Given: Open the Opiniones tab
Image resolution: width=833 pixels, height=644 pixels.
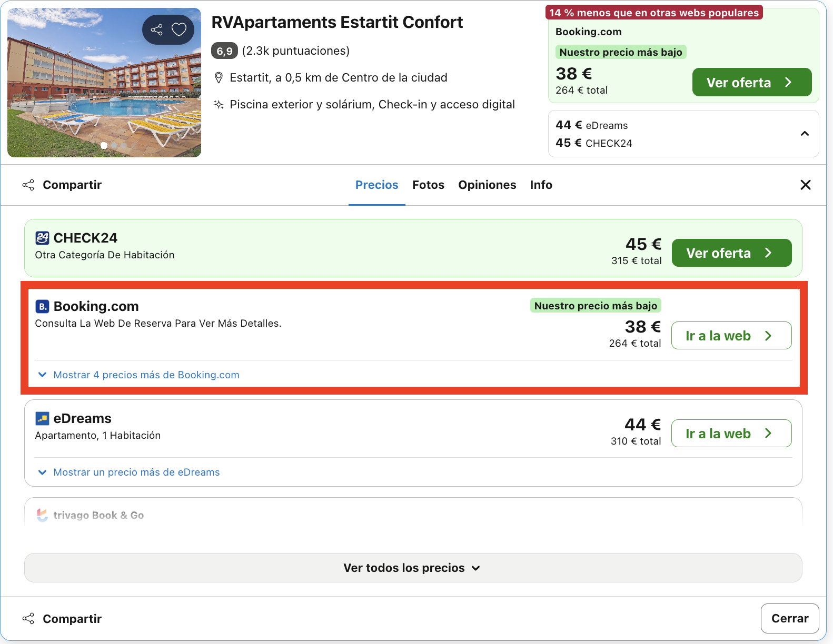Looking at the screenshot, I should pyautogui.click(x=487, y=185).
